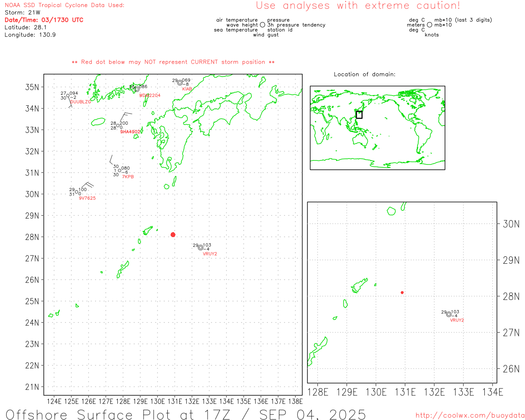Click pressure value '094' near station DUUBLZG
This screenshot has width=525, height=420.
tap(74, 94)
